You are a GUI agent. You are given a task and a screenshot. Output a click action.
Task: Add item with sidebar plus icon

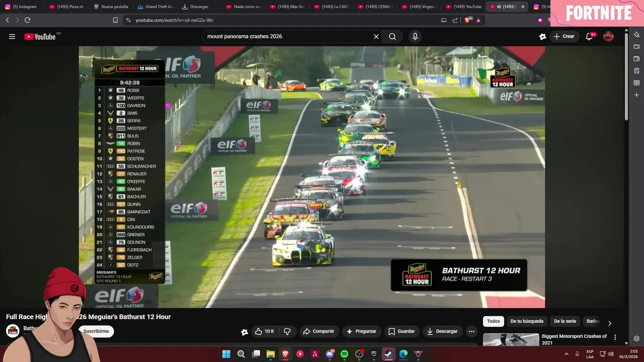click(x=636, y=95)
